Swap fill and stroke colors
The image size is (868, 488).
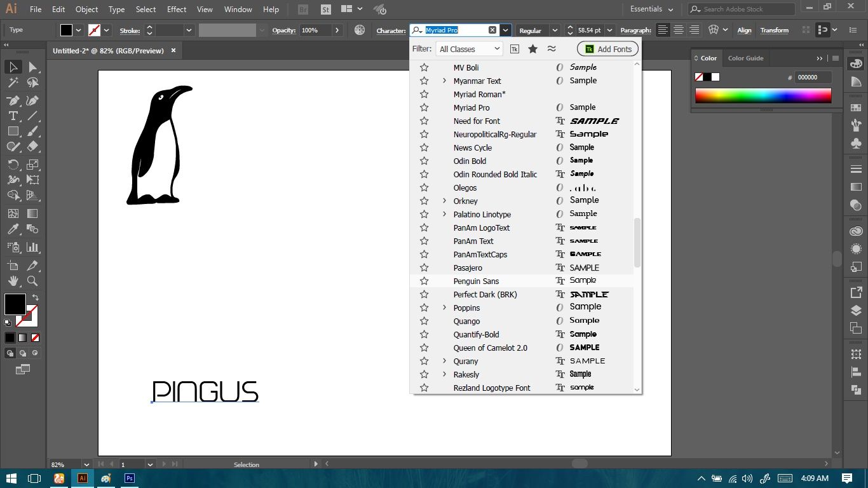coord(36,297)
